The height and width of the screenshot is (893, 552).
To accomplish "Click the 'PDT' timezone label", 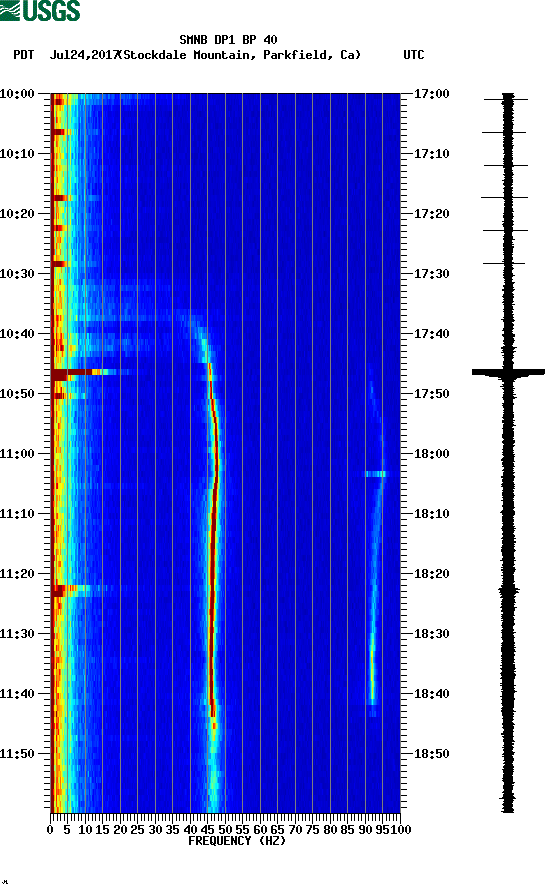I will (23, 55).
